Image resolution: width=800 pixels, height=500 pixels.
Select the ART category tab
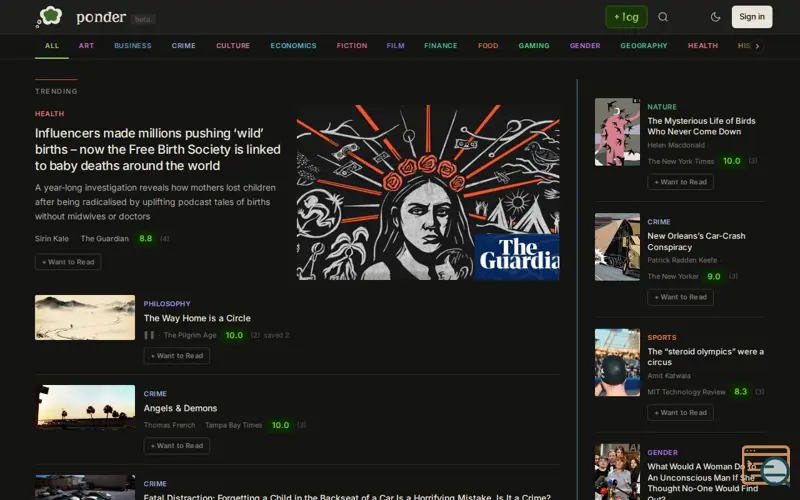(86, 46)
